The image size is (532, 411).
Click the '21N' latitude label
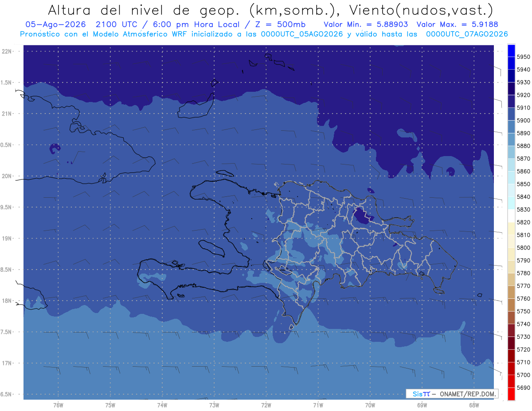(x=8, y=114)
